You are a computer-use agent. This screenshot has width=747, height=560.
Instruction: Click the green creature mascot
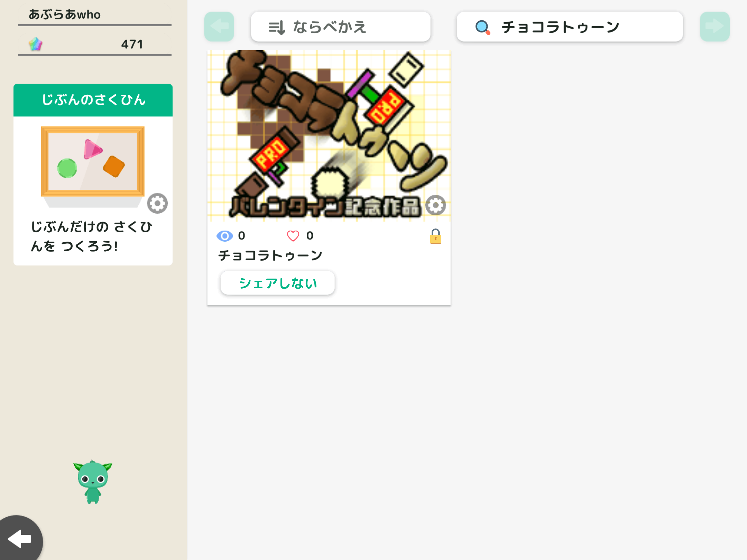click(x=93, y=482)
